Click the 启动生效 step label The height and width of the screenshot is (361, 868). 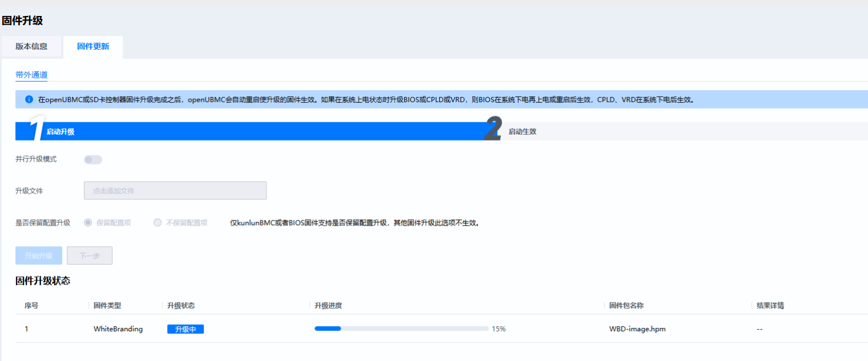(522, 131)
